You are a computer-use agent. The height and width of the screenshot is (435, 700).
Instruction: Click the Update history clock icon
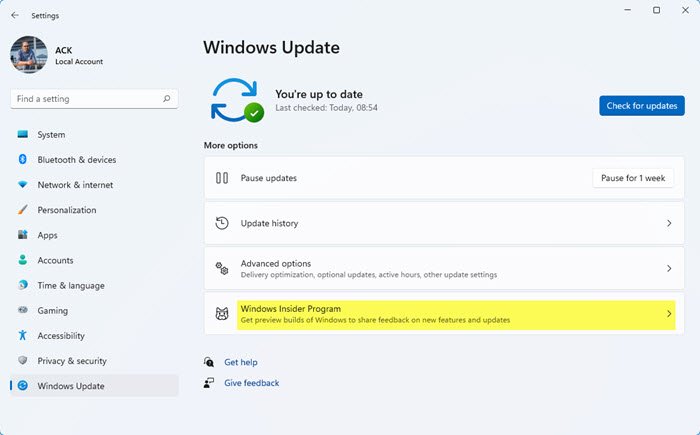point(222,223)
